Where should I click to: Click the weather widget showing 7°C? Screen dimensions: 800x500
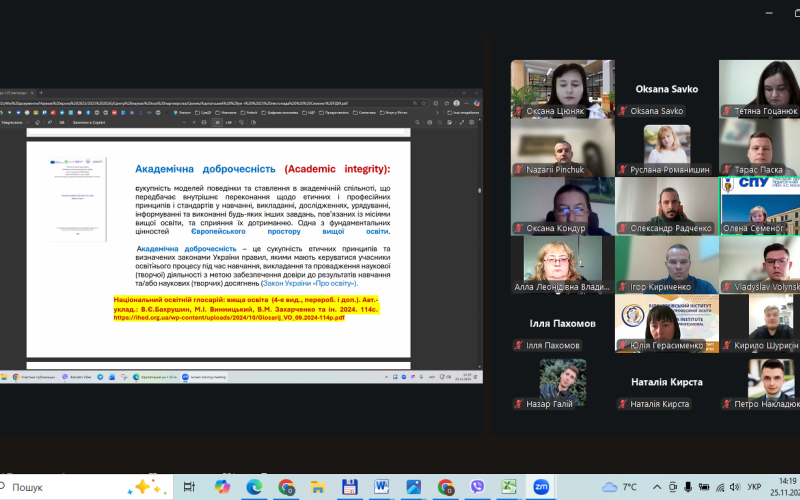(x=618, y=487)
